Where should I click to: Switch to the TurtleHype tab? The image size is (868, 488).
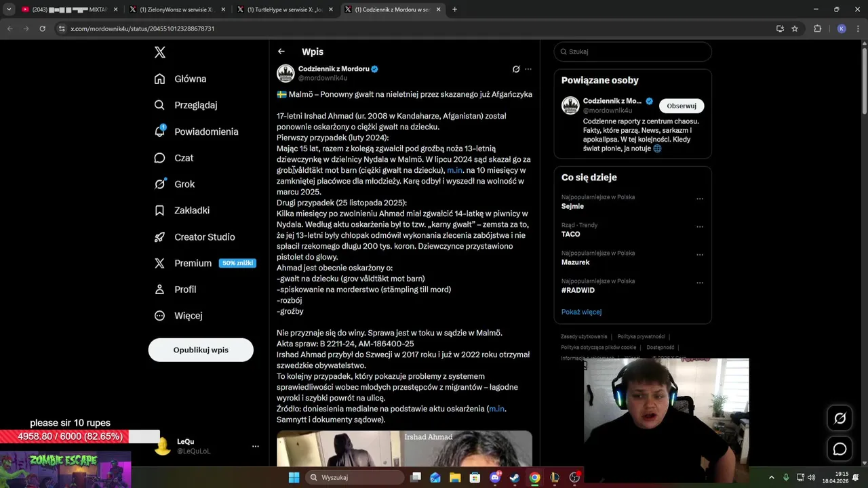(284, 9)
